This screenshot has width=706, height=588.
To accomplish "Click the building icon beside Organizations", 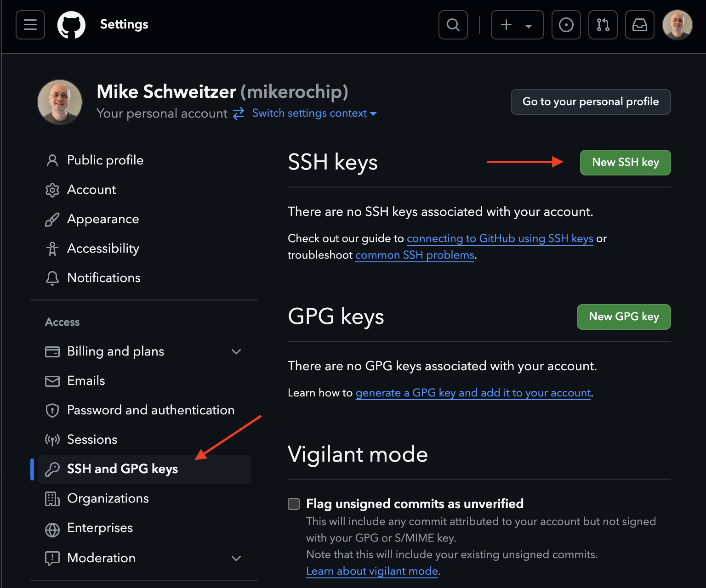I will pyautogui.click(x=52, y=499).
